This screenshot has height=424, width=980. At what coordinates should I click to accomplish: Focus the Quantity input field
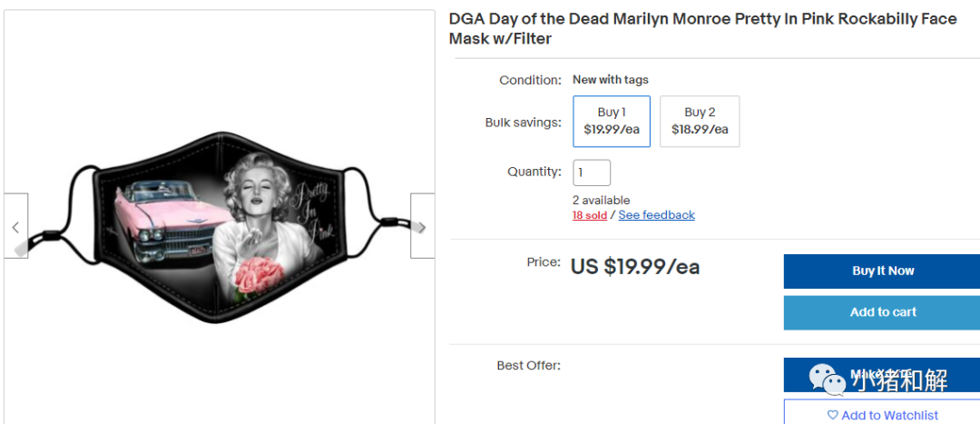pos(592,173)
